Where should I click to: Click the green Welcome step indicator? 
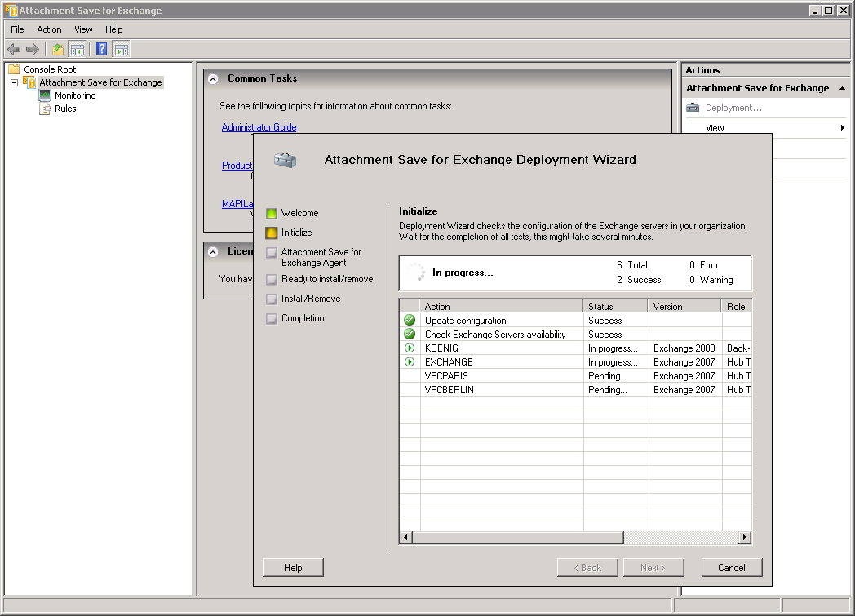[x=271, y=213]
